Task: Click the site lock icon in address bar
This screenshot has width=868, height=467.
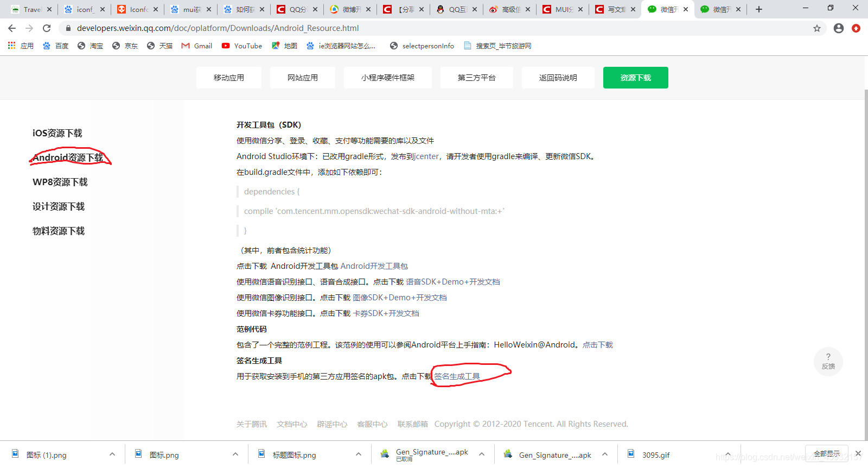Action: tap(68, 28)
